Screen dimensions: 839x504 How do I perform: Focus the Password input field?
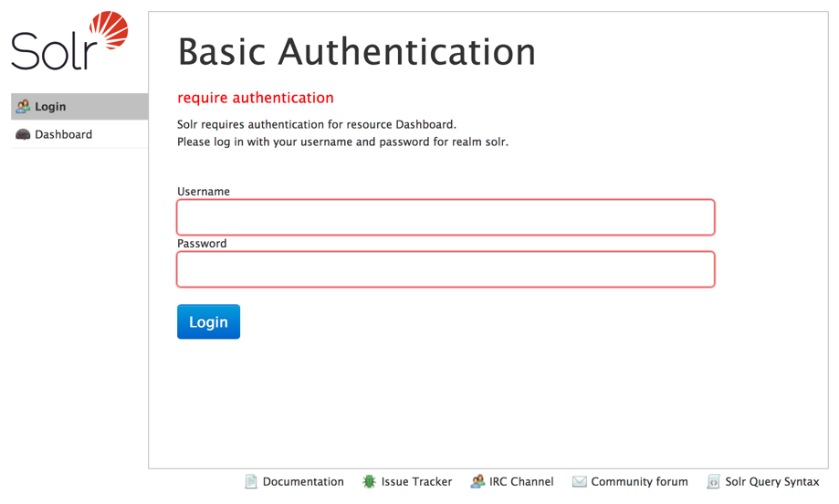click(x=446, y=269)
